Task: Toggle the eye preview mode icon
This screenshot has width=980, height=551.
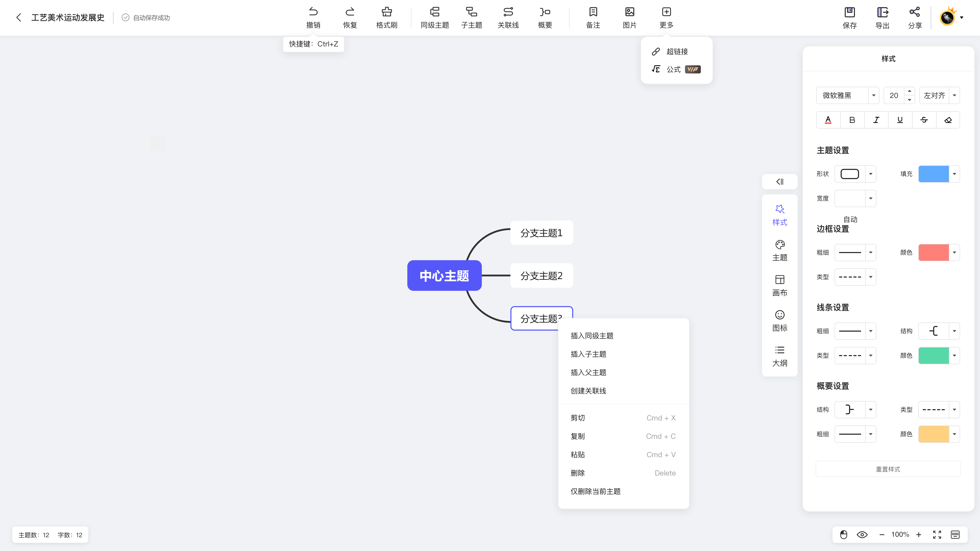Action: point(862,534)
